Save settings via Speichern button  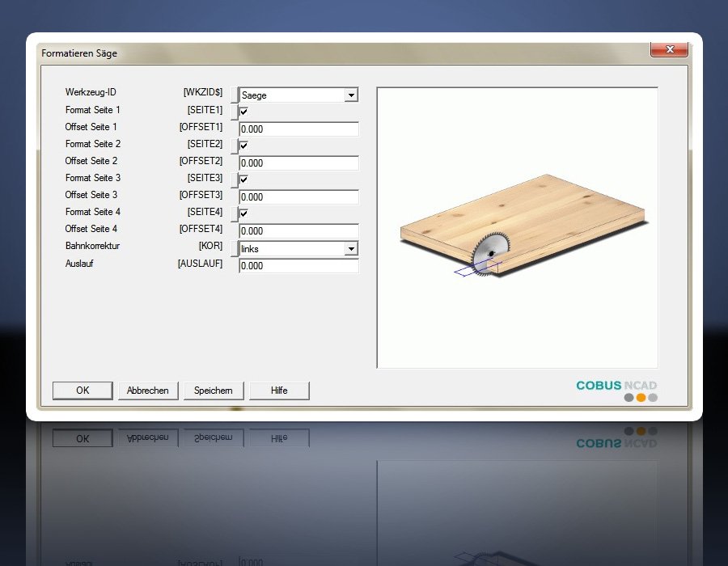point(214,391)
